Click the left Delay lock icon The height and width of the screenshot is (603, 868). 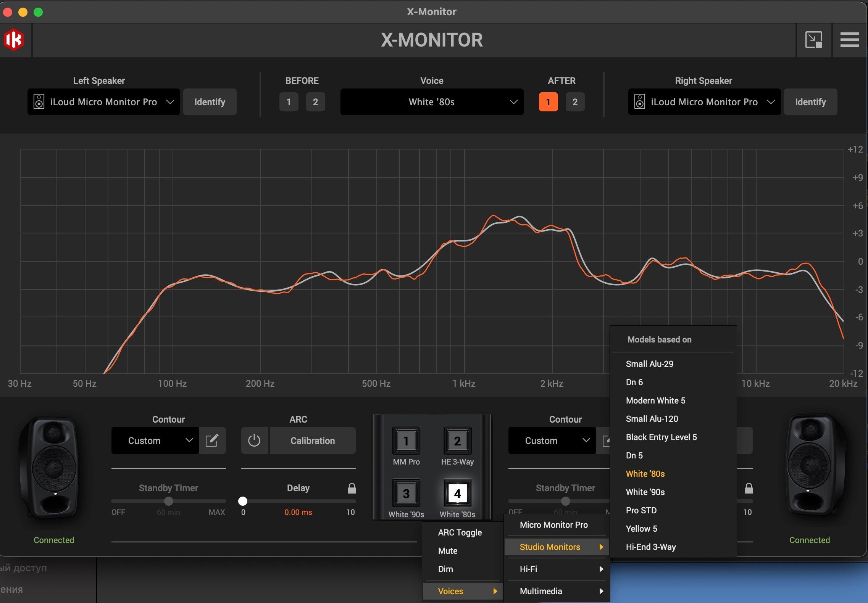pos(352,488)
